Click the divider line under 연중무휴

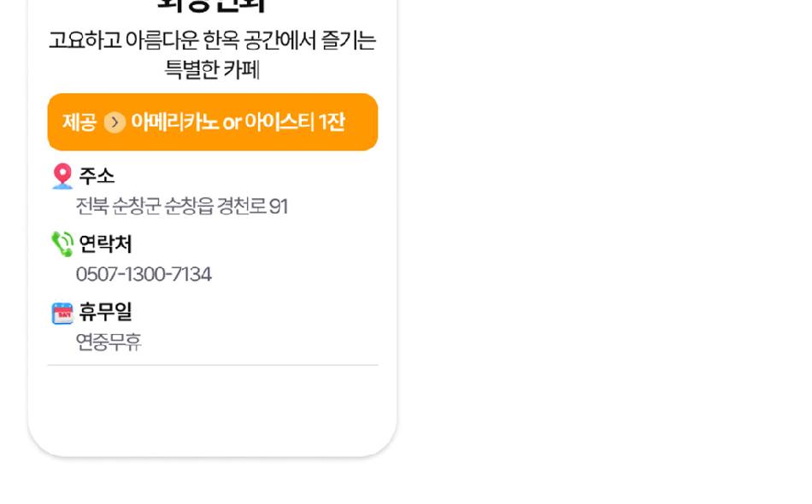[213, 365]
